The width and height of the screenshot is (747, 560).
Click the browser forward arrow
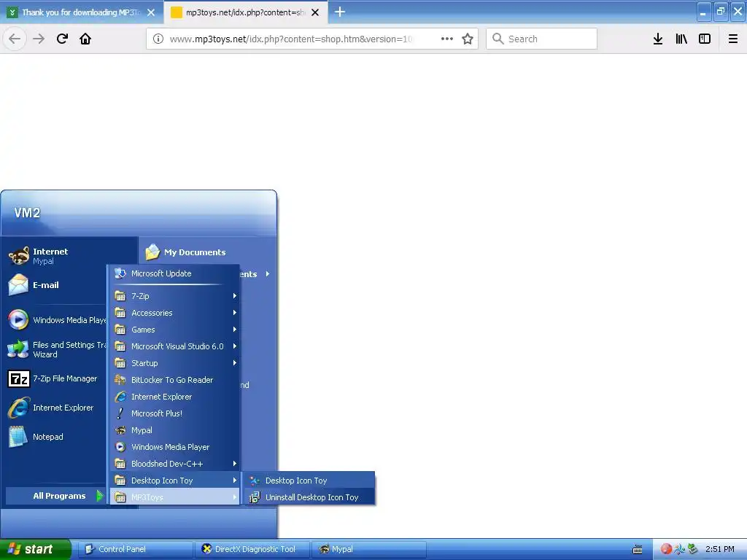(39, 39)
